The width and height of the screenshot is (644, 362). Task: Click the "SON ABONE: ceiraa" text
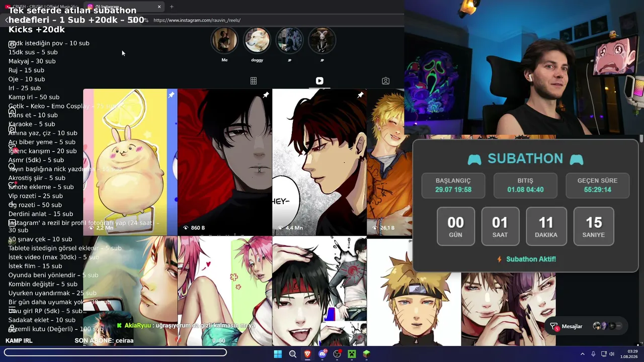tap(104, 340)
